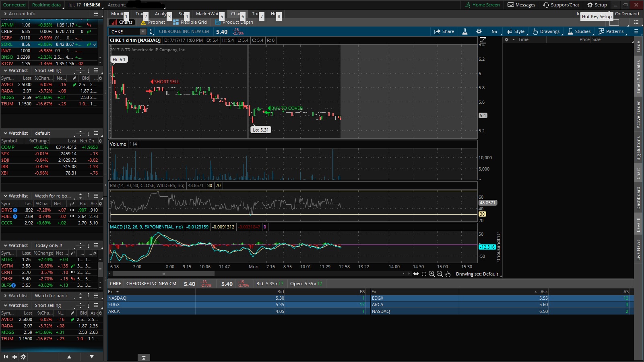Viewport: 644px width, 362px height.
Task: Select the crosshair cursor tool below chart
Action: (x=424, y=274)
